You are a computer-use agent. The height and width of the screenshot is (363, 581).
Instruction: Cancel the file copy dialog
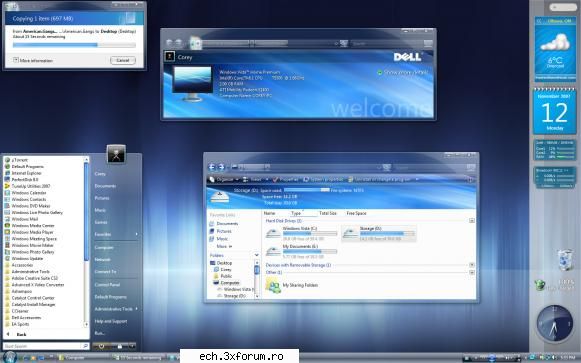coord(123,60)
